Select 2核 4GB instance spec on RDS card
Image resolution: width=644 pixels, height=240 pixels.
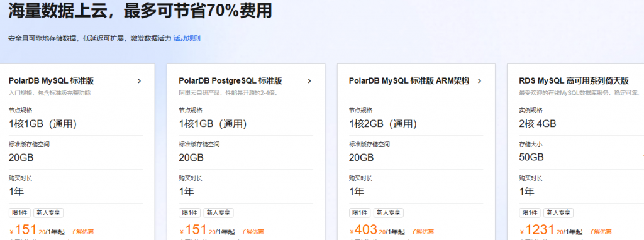[538, 124]
